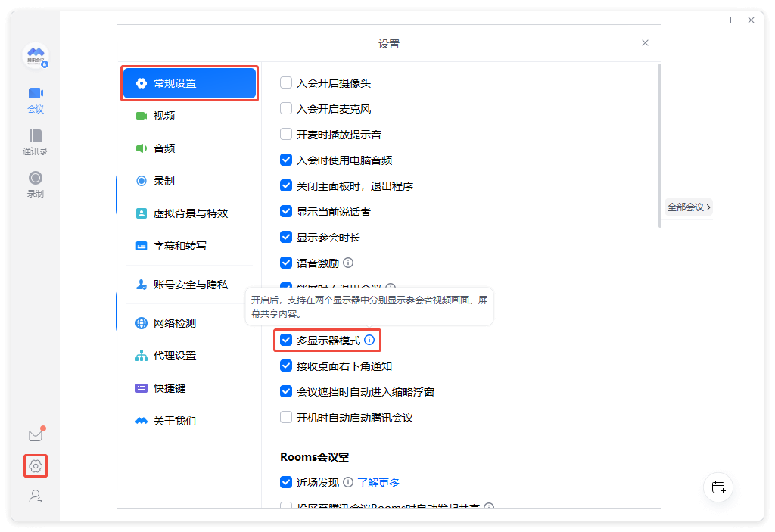Maximize the main Tencent Meeting window
Viewport: 775px width, 532px height.
727,20
